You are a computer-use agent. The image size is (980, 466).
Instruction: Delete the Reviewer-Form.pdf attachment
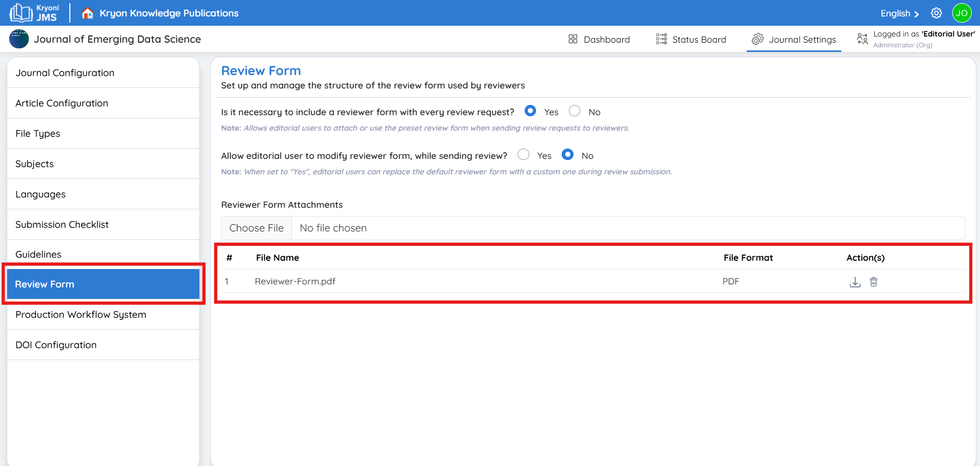[874, 282]
